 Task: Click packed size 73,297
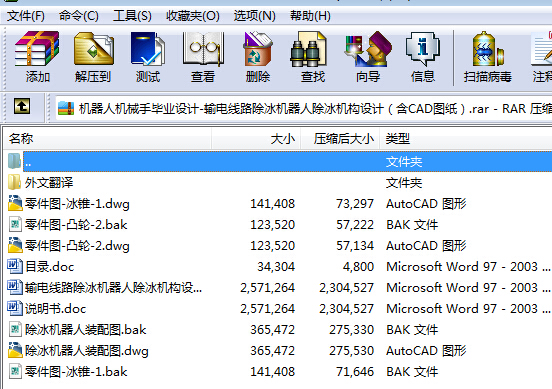coord(355,204)
